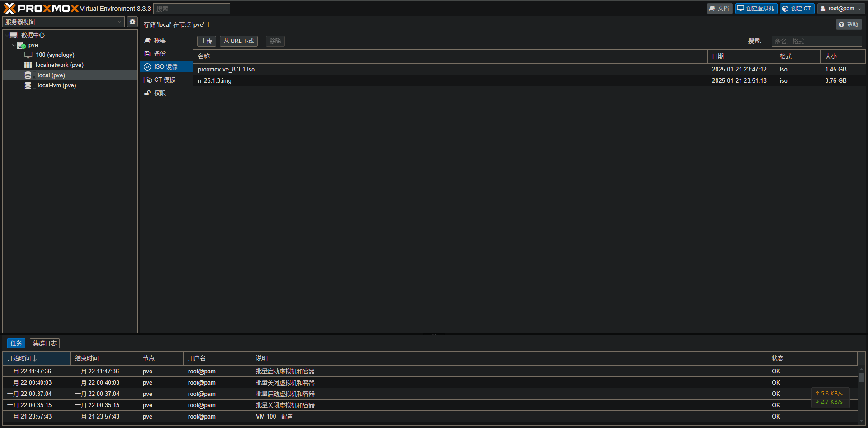Viewport: 868px width, 428px height.
Task: Select the task started 一月 22 00:40:03
Action: pos(430,382)
